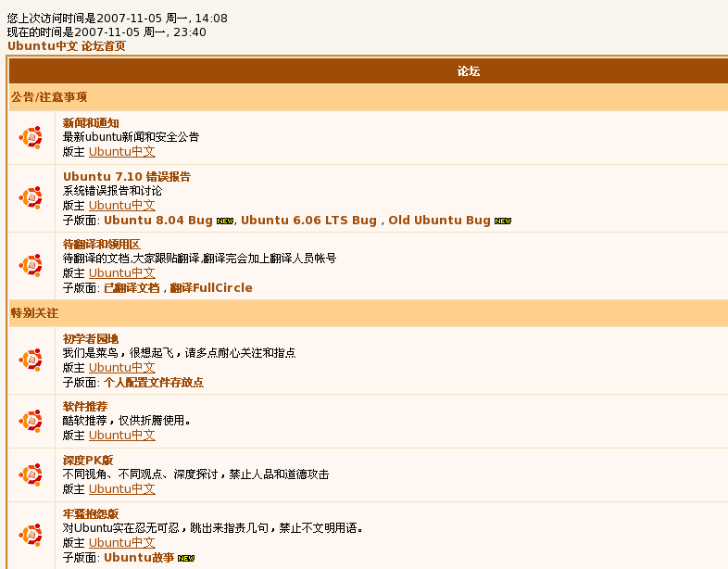Click moderator Ubuntu中文 under 初学者园地
728x569 pixels.
click(122, 367)
